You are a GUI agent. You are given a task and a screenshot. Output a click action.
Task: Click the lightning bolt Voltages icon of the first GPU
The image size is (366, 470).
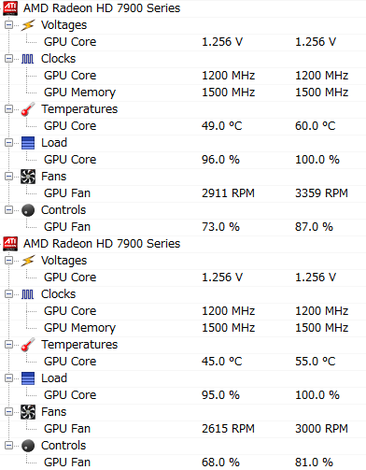tap(28, 25)
